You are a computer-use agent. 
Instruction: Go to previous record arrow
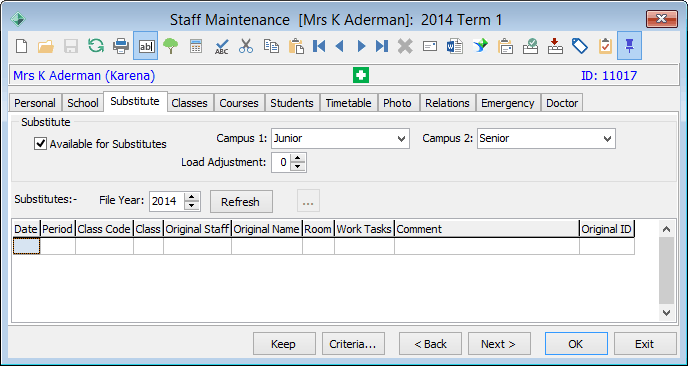339,46
